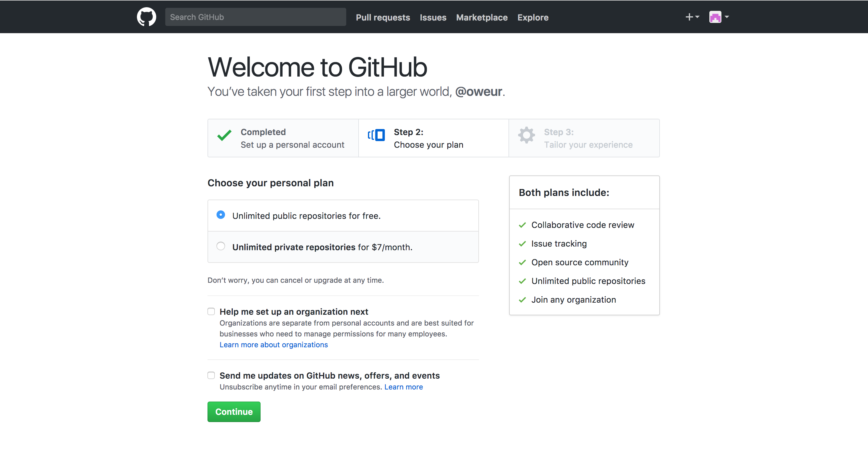The width and height of the screenshot is (868, 454).
Task: Focus the Search GitHub field
Action: click(255, 17)
